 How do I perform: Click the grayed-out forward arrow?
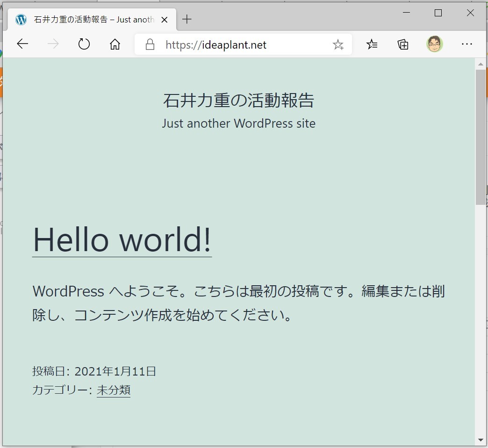point(53,44)
